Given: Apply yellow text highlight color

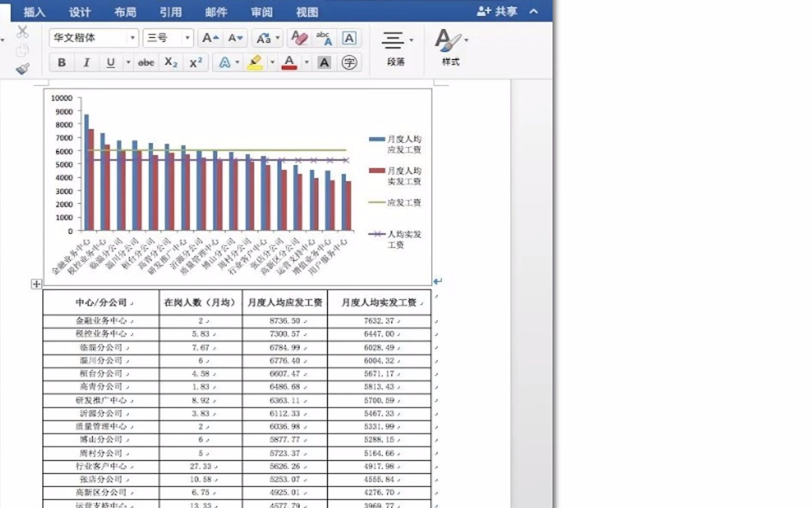Looking at the screenshot, I should click(x=255, y=63).
